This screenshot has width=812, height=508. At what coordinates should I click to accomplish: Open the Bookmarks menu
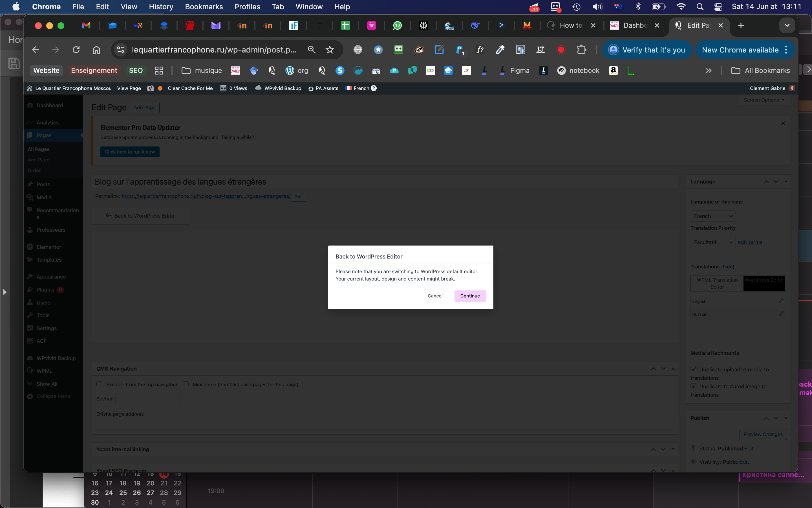(x=204, y=7)
